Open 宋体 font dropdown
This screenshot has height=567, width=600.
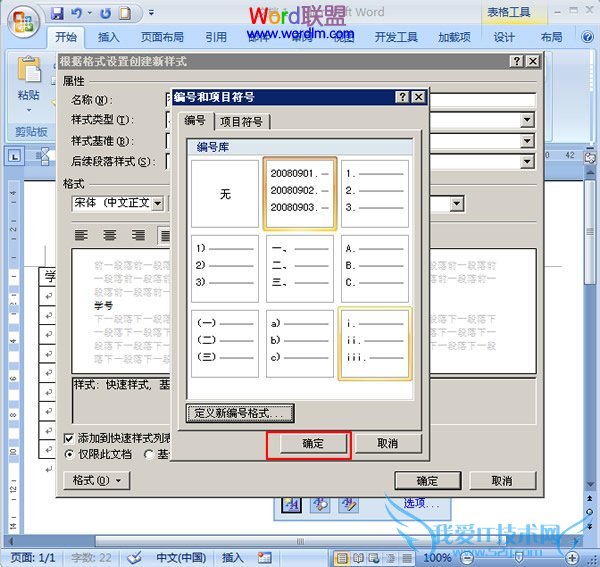pyautogui.click(x=158, y=204)
